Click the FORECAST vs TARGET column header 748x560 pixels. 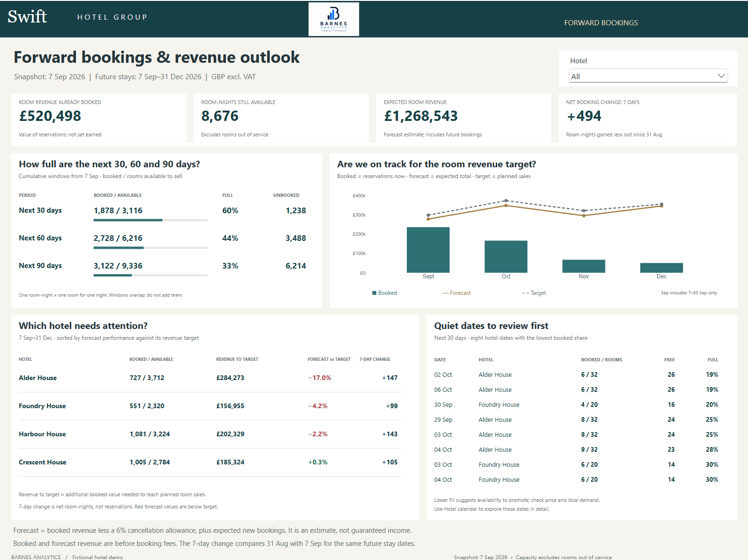point(329,359)
